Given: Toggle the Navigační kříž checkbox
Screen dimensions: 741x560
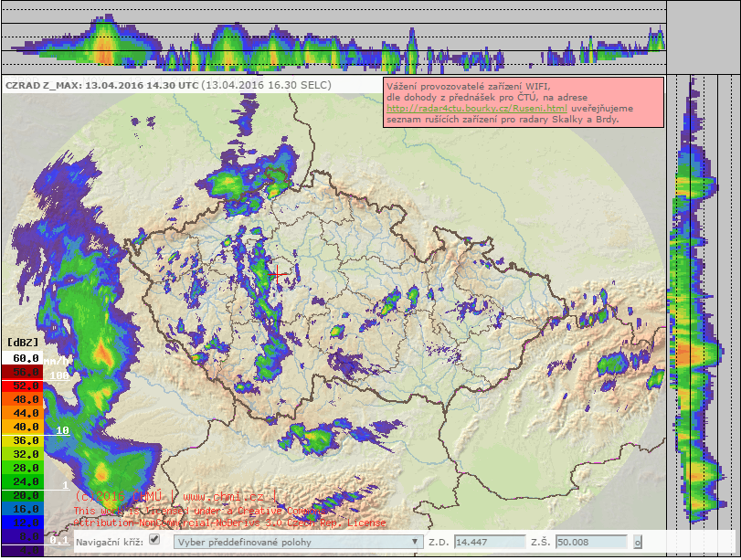Looking at the screenshot, I should click(x=154, y=539).
